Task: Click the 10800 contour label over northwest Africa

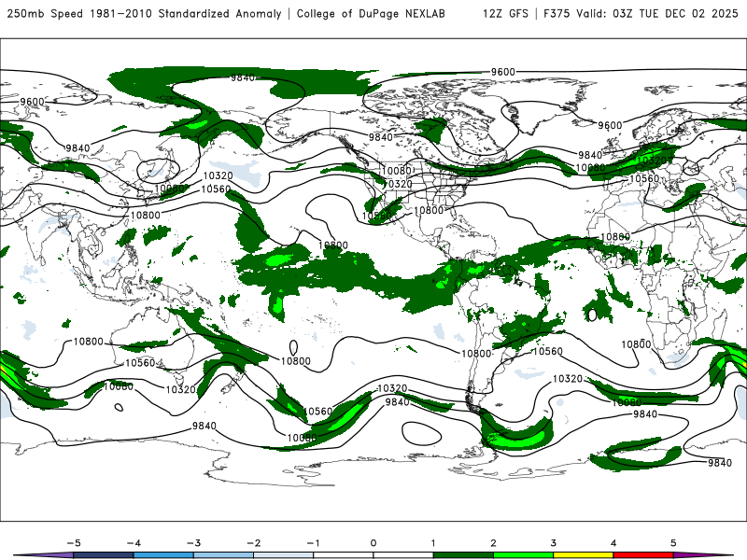Action: [615, 237]
